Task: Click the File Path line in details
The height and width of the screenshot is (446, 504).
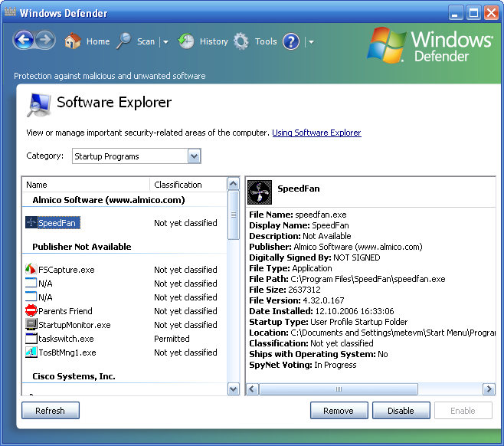Action: [347, 279]
